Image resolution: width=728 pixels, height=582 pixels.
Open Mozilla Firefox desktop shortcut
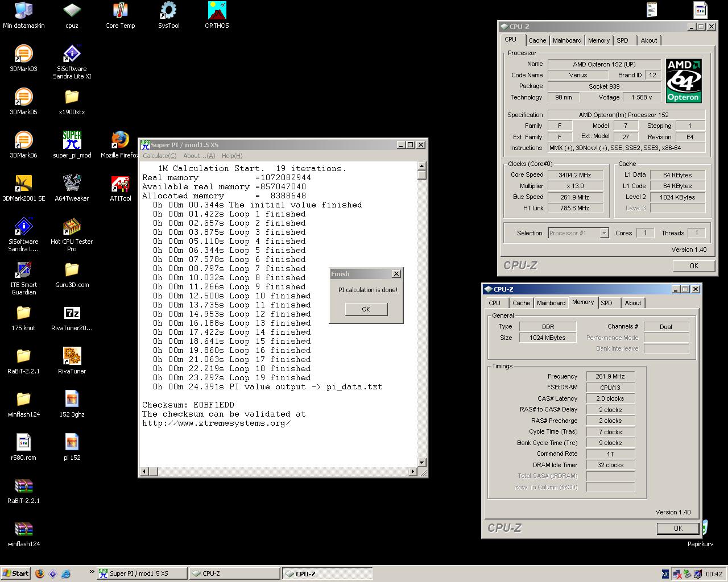[x=120, y=144]
